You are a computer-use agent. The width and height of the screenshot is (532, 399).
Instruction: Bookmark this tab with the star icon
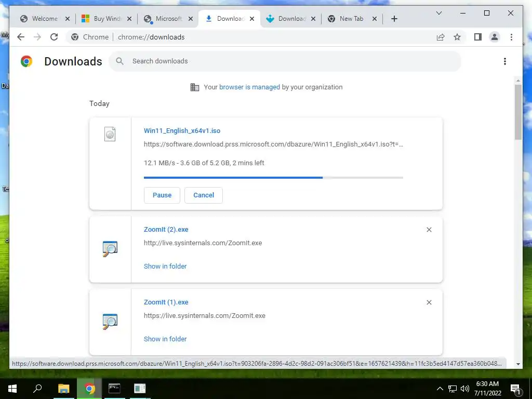pos(457,37)
